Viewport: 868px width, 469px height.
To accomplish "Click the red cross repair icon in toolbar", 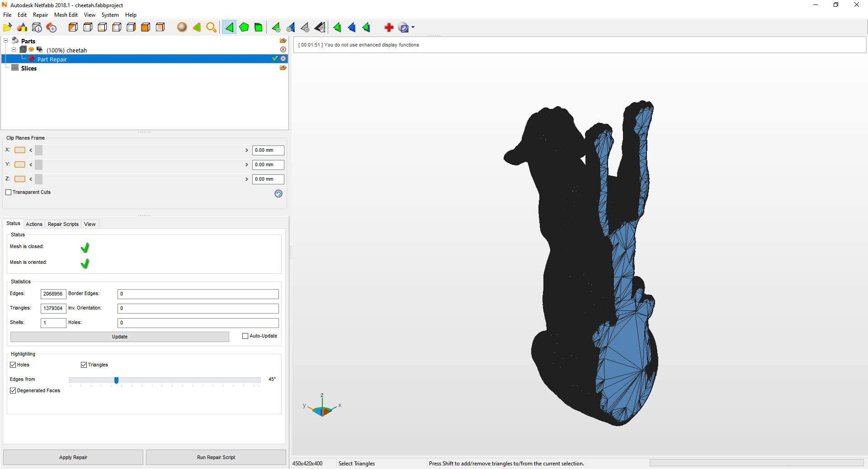I will pyautogui.click(x=388, y=28).
